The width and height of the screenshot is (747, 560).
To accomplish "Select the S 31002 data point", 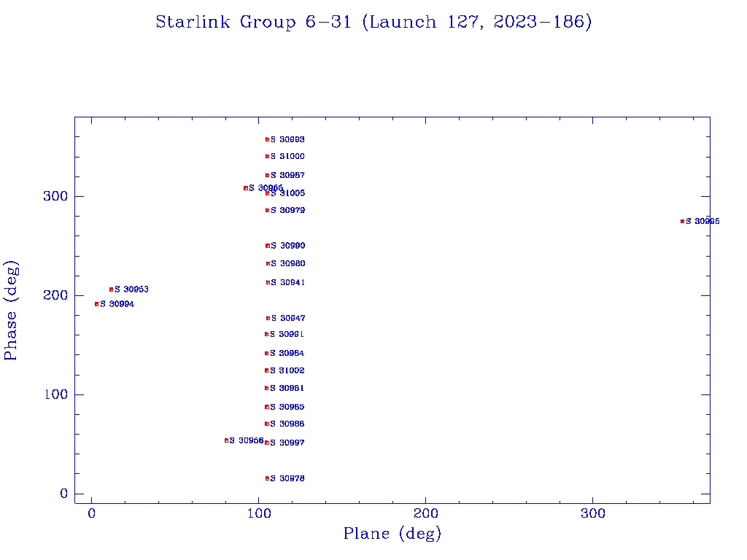I will (x=267, y=370).
